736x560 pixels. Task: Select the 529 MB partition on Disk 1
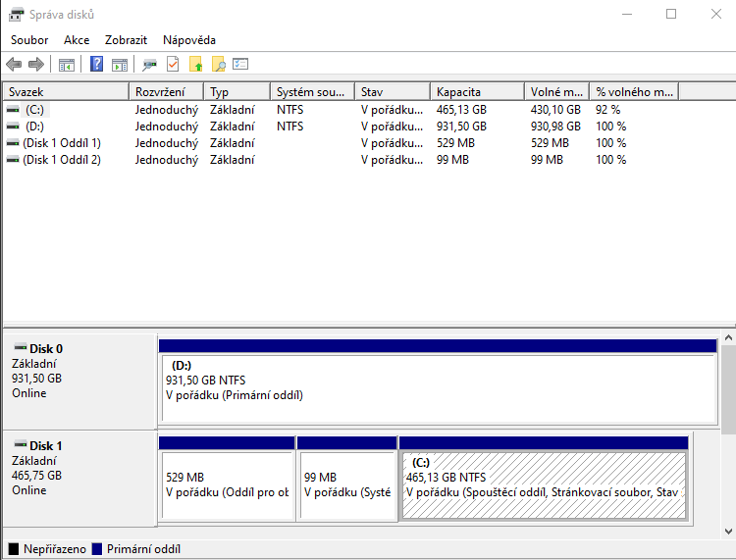(x=227, y=484)
